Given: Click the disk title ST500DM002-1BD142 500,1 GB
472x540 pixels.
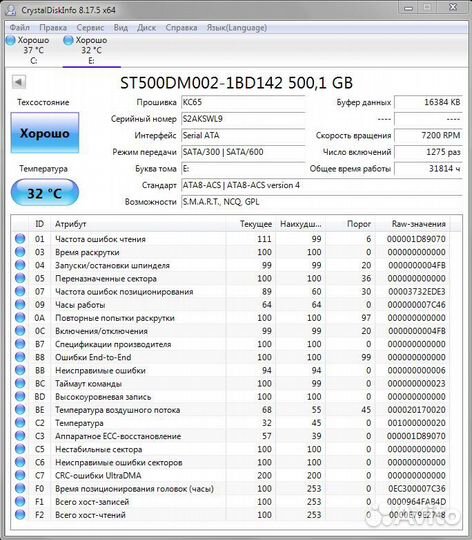Looking at the screenshot, I should pyautogui.click(x=237, y=83).
